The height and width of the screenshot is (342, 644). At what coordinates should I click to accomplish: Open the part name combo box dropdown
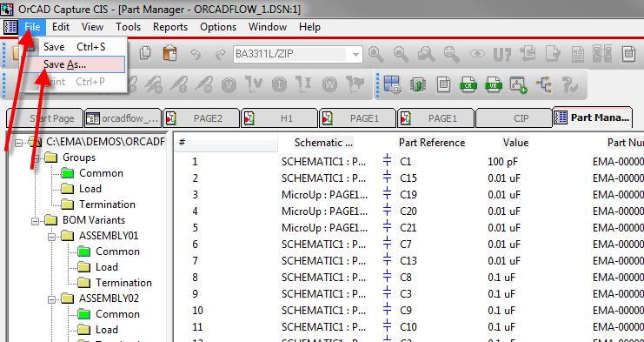pyautogui.click(x=355, y=54)
